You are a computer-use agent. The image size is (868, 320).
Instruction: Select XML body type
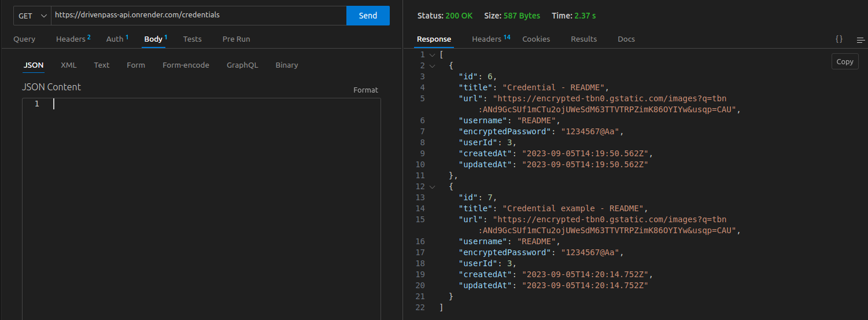click(x=69, y=65)
